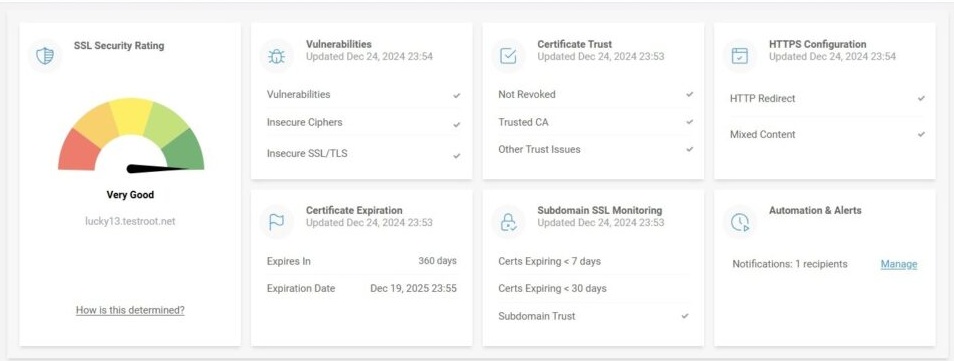Click the HTTPS Configuration browser icon
Screen dimensions: 954x361
pos(740,56)
